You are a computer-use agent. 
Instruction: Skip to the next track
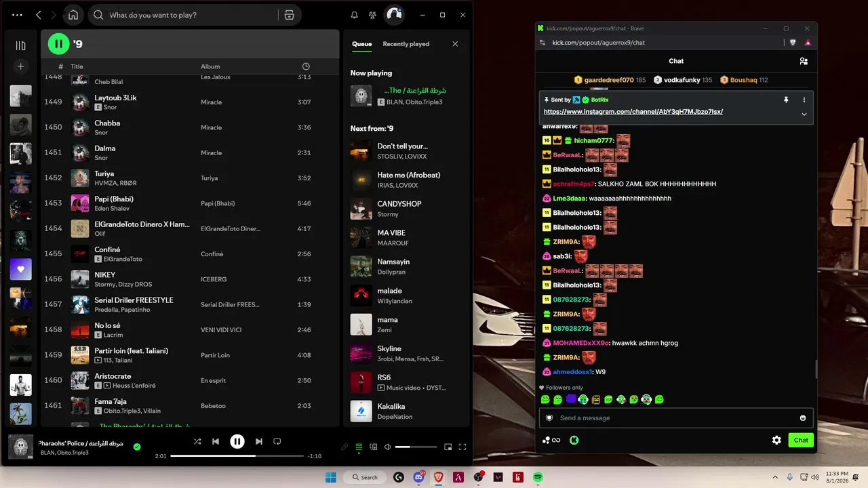coord(258,441)
